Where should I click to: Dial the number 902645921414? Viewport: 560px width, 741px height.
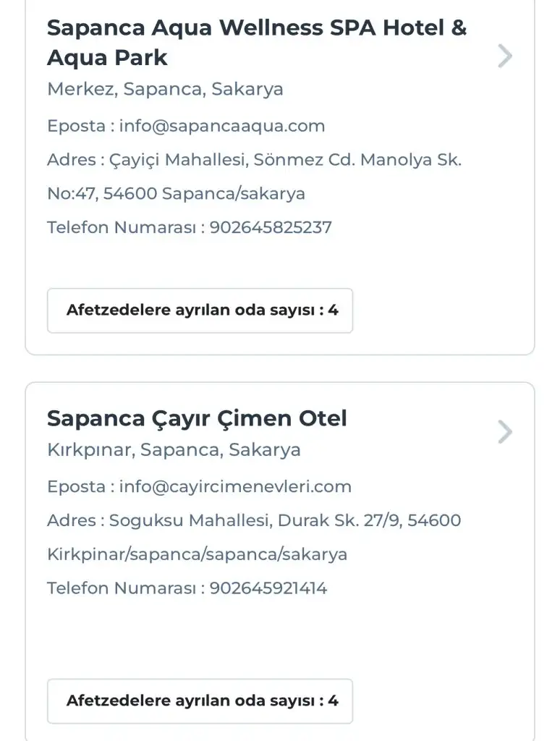pos(268,588)
